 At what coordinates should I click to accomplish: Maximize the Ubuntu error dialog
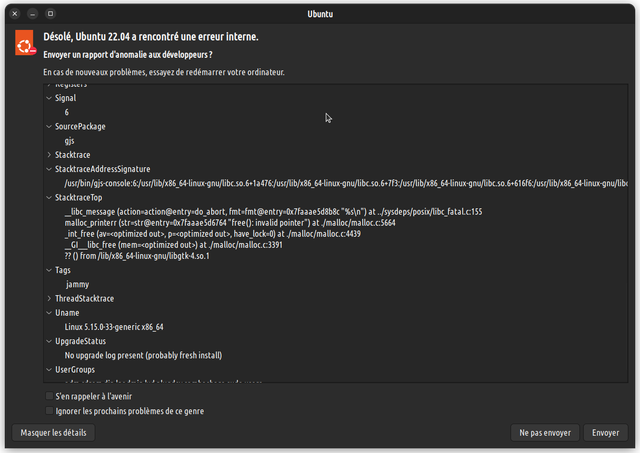coord(50,14)
